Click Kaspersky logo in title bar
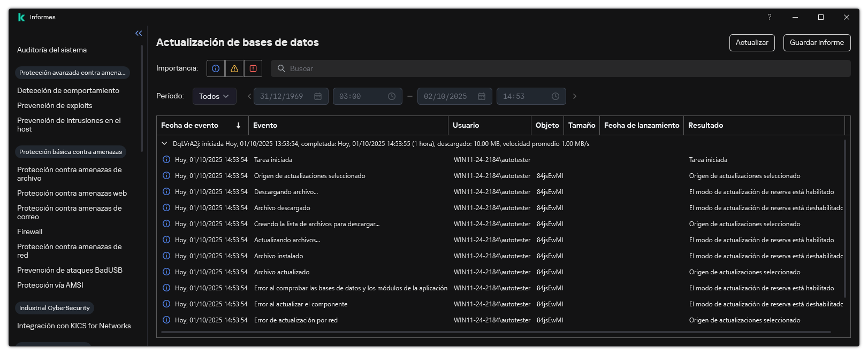The image size is (868, 355). [x=21, y=17]
